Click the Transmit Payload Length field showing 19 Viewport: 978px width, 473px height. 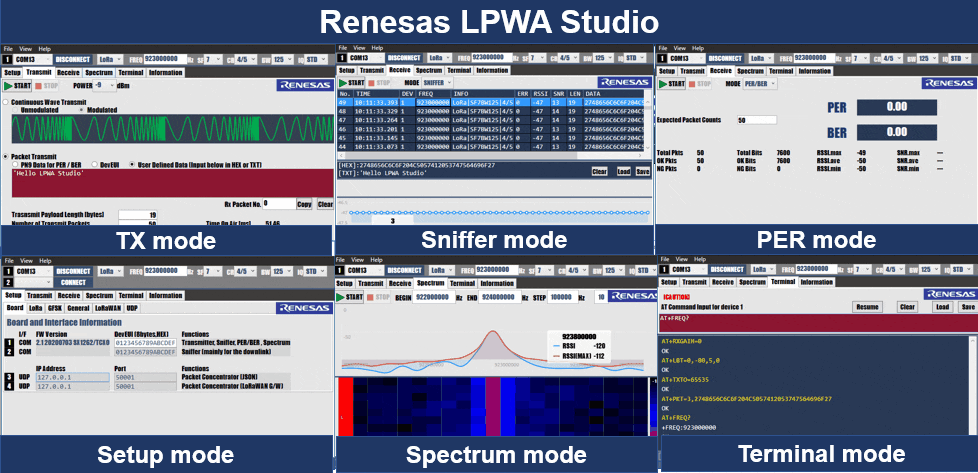coord(138,215)
